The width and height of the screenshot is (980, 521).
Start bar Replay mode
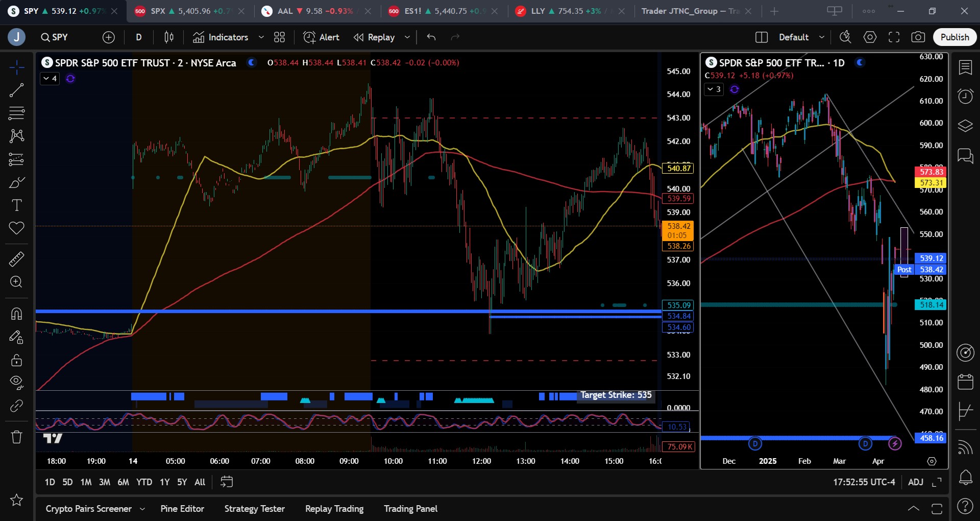(375, 37)
